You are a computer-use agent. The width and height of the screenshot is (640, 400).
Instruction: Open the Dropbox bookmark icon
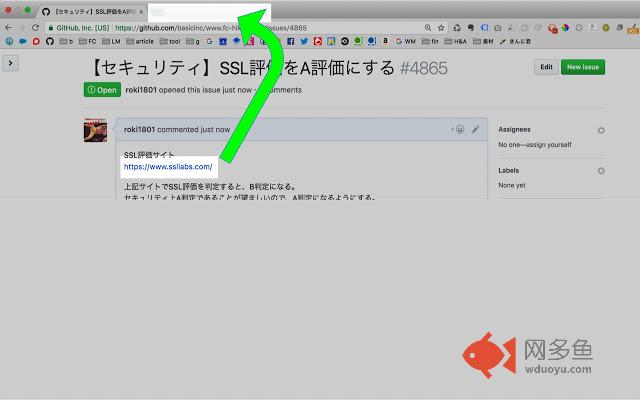(236, 41)
